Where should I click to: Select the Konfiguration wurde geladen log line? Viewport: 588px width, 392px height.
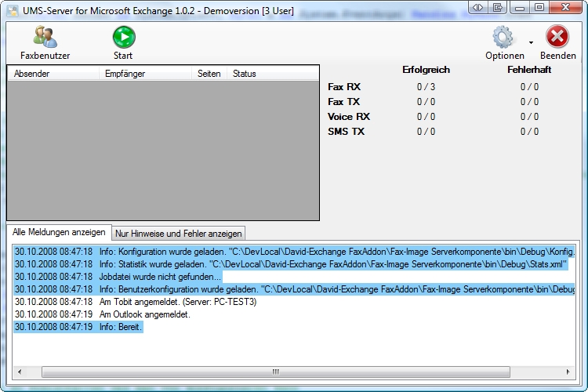[x=294, y=252]
